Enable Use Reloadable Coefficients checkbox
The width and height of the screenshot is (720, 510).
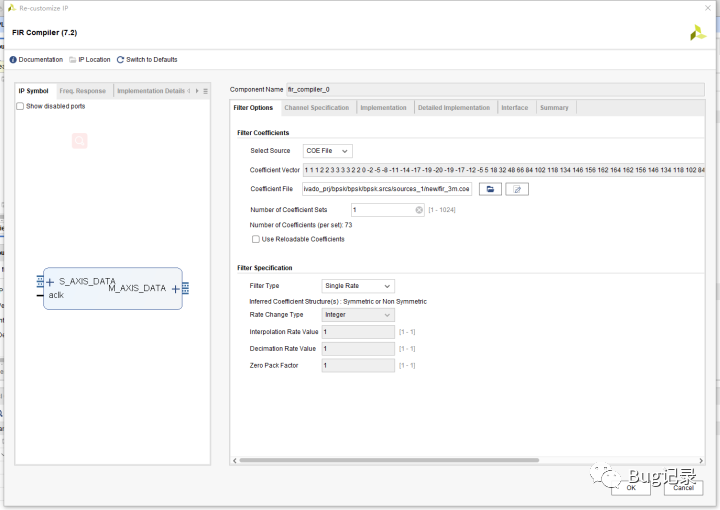point(256,239)
